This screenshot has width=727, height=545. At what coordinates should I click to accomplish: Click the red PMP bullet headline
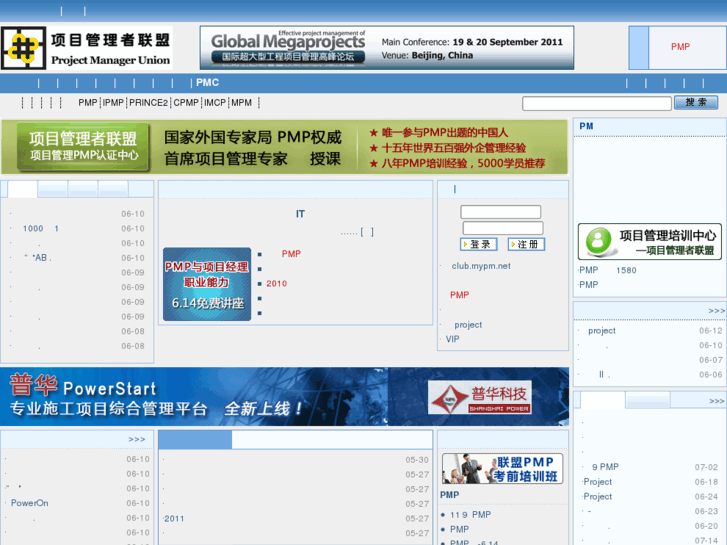coord(291,254)
